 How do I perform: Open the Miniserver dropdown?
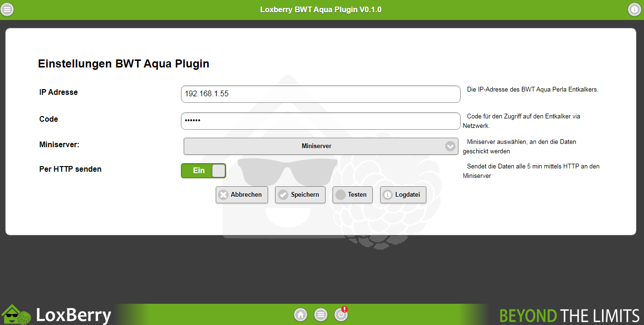click(321, 146)
